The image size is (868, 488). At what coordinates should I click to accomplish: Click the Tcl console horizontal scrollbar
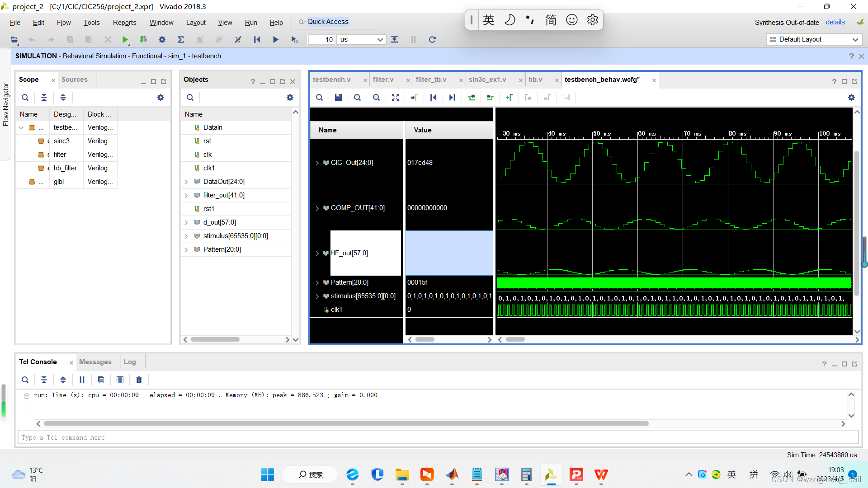click(x=346, y=423)
